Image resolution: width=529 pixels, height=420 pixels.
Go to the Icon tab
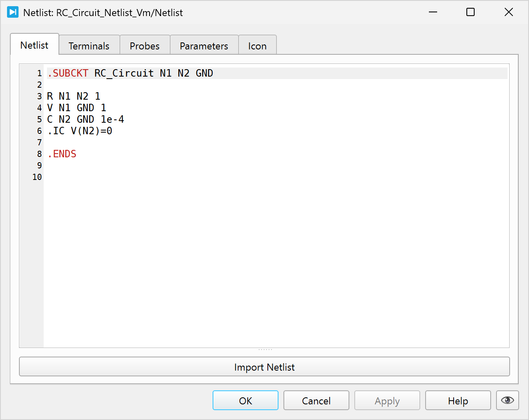(x=257, y=46)
